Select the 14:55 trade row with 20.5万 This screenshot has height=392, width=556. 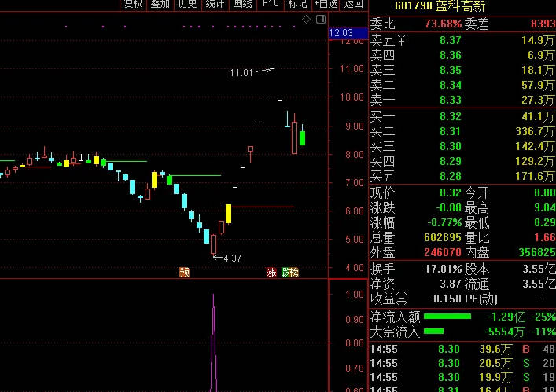click(462, 363)
